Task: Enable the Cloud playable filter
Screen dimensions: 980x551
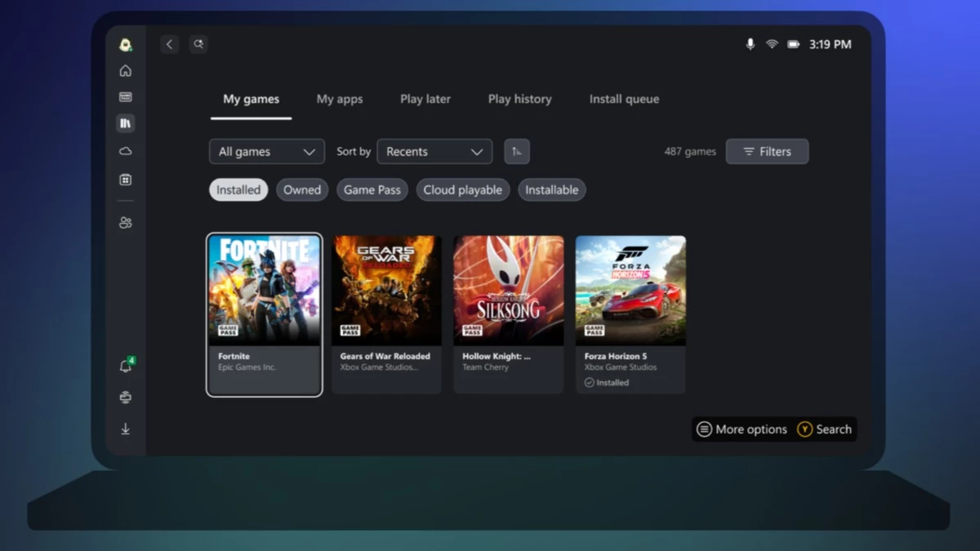Action: tap(462, 189)
